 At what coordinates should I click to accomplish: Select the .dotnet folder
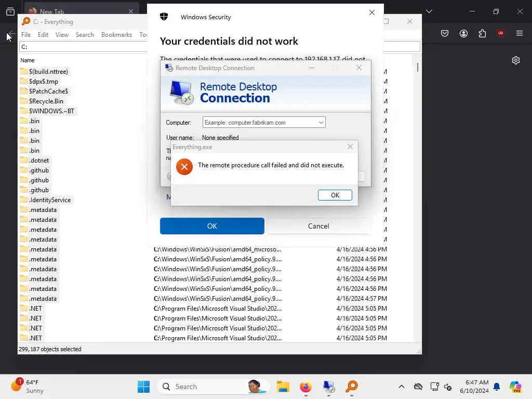(39, 161)
